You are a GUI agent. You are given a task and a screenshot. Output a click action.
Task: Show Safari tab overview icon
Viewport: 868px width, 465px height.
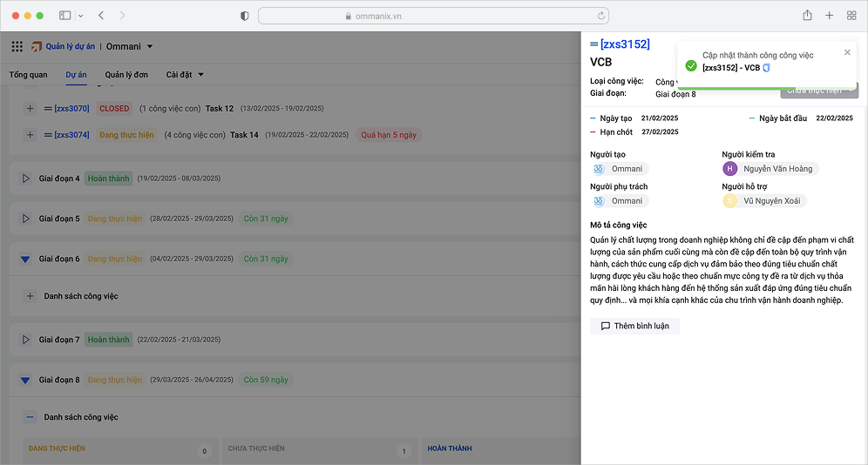click(851, 16)
